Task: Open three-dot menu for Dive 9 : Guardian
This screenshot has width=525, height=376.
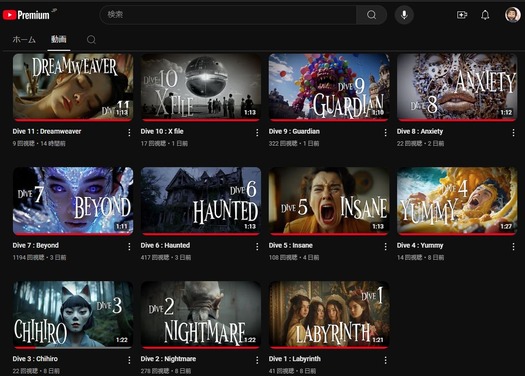Action: pyautogui.click(x=385, y=133)
